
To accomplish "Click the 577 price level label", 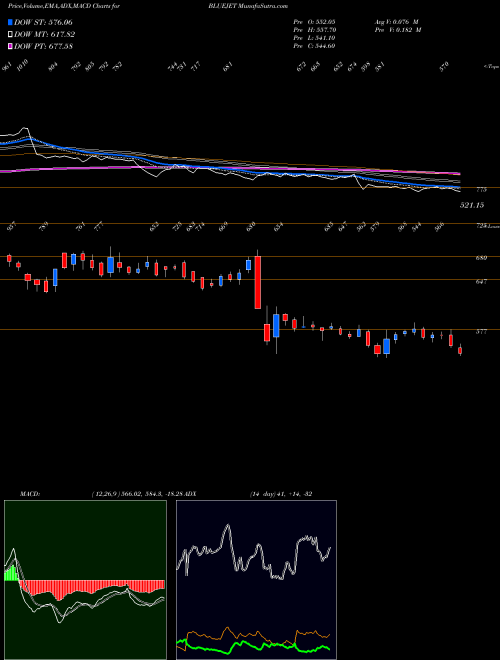I will pos(481,332).
